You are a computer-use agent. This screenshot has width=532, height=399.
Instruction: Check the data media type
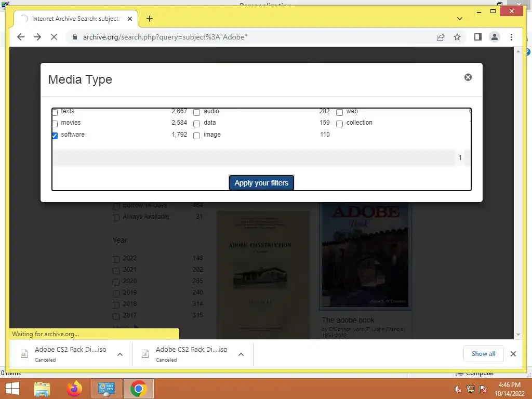point(196,124)
